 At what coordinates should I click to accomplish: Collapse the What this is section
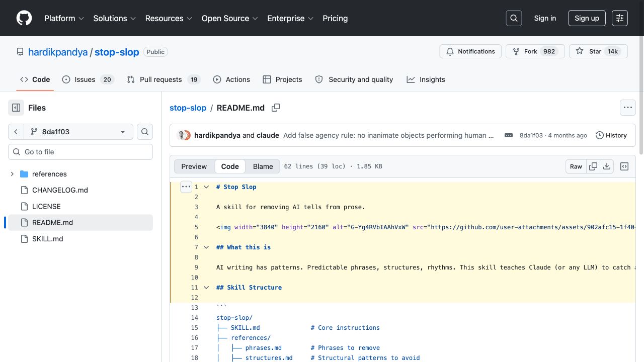point(206,247)
